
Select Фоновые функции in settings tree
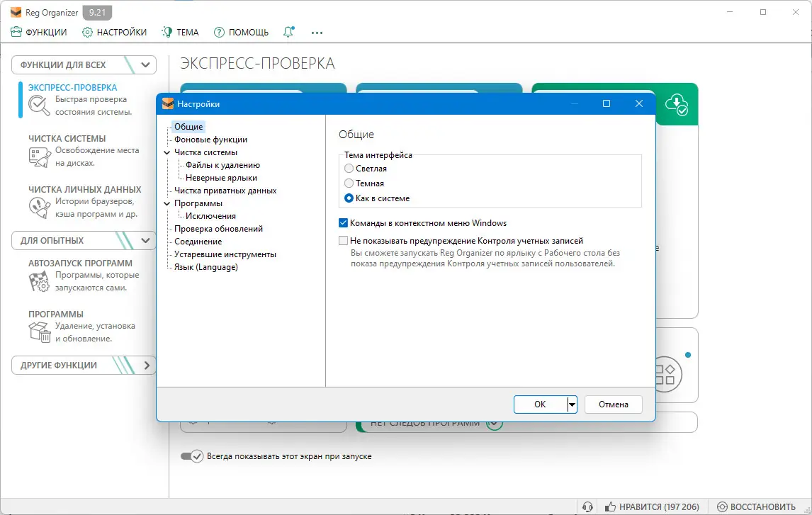click(x=210, y=140)
